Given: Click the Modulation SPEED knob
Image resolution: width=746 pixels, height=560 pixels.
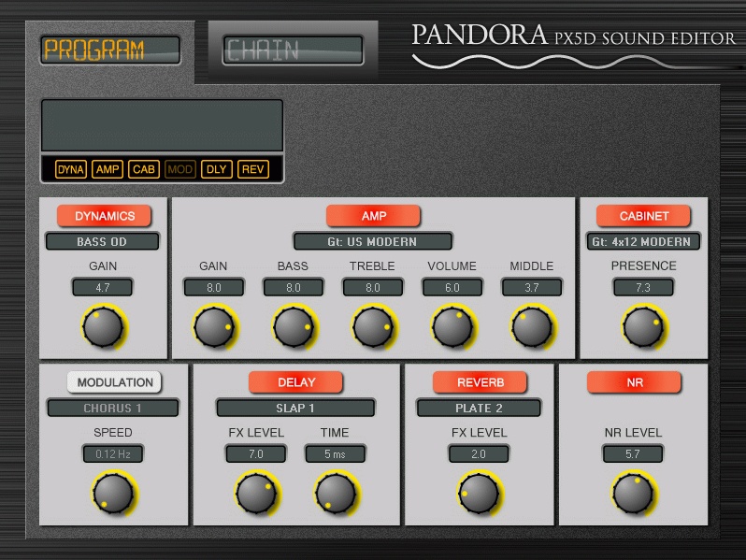Looking at the screenshot, I should pos(113,494).
